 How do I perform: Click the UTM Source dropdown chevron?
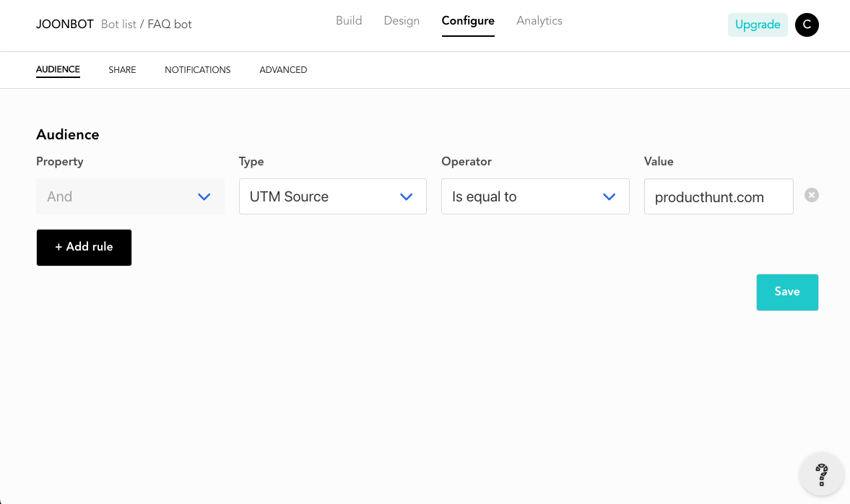coord(406,196)
